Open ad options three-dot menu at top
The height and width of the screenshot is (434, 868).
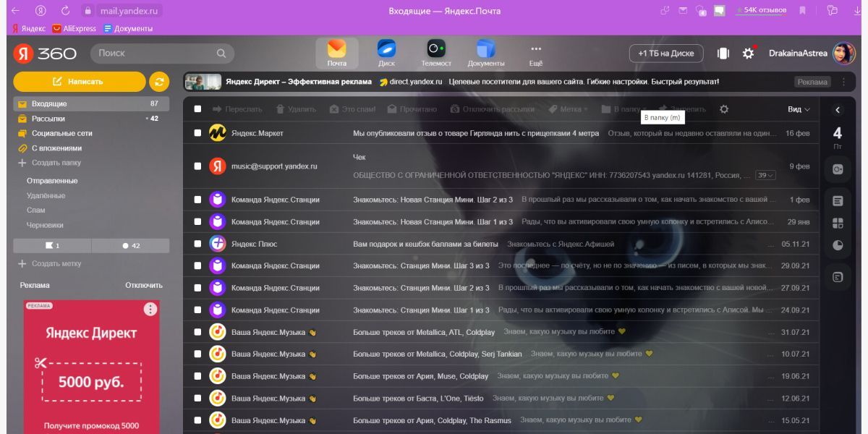coord(843,82)
